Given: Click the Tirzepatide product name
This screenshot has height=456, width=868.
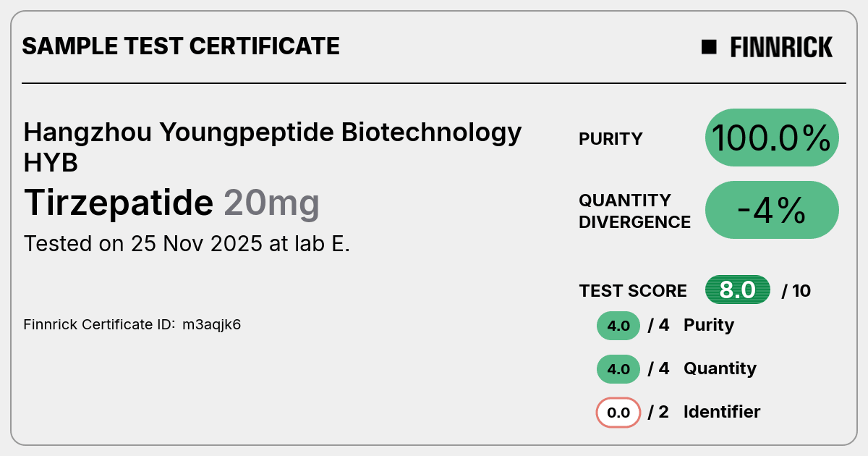Looking at the screenshot, I should click(119, 203).
